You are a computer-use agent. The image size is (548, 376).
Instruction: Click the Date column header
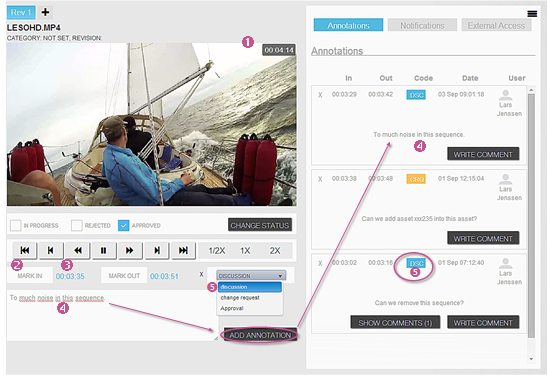pyautogui.click(x=470, y=78)
